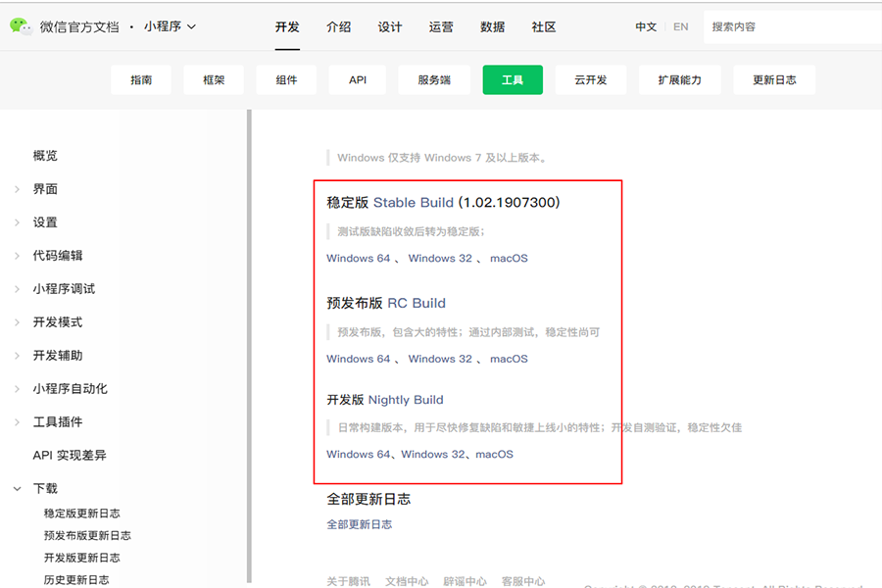This screenshot has width=882, height=588.
Task: Download RC Build Windows 64
Action: 359,359
